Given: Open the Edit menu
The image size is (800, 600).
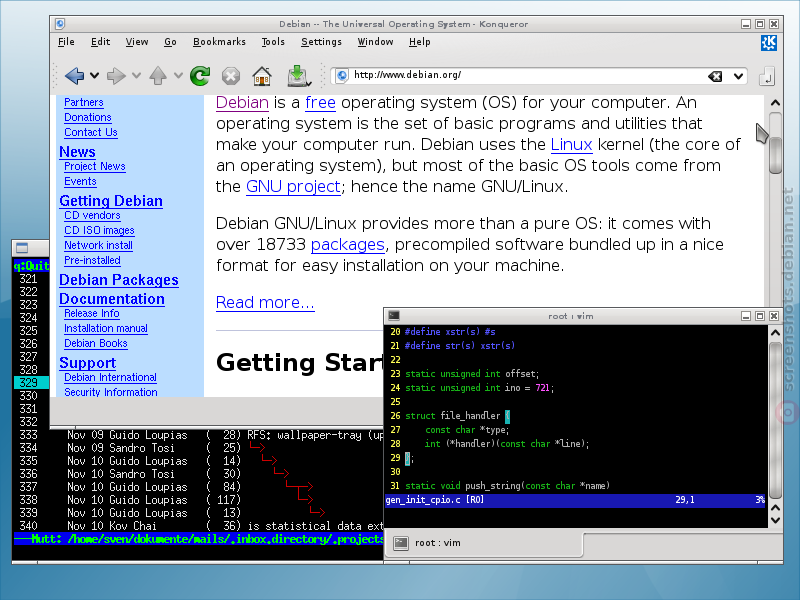Looking at the screenshot, I should click(x=101, y=42).
